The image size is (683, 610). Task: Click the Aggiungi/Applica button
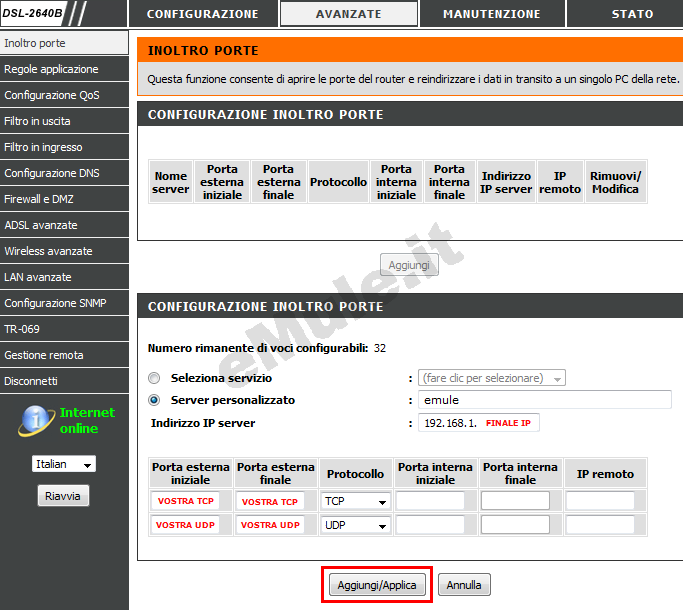click(x=377, y=585)
